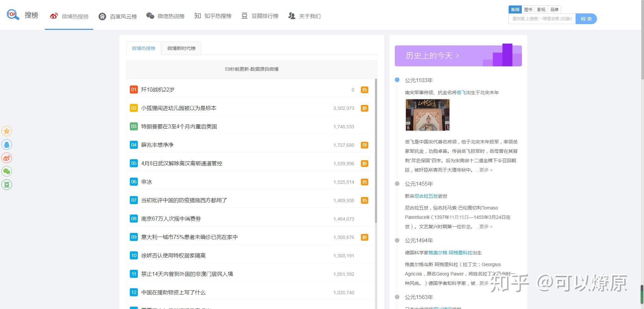Click the 热 badge on 当初批评中国 row
Screen dimensions: 644x309
pyautogui.click(x=364, y=200)
